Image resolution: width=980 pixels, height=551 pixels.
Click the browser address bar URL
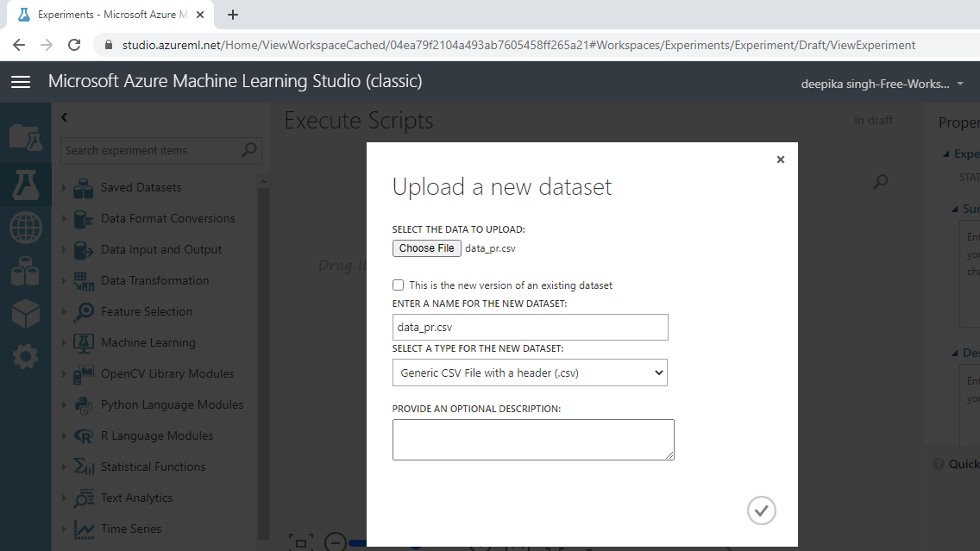coord(518,45)
